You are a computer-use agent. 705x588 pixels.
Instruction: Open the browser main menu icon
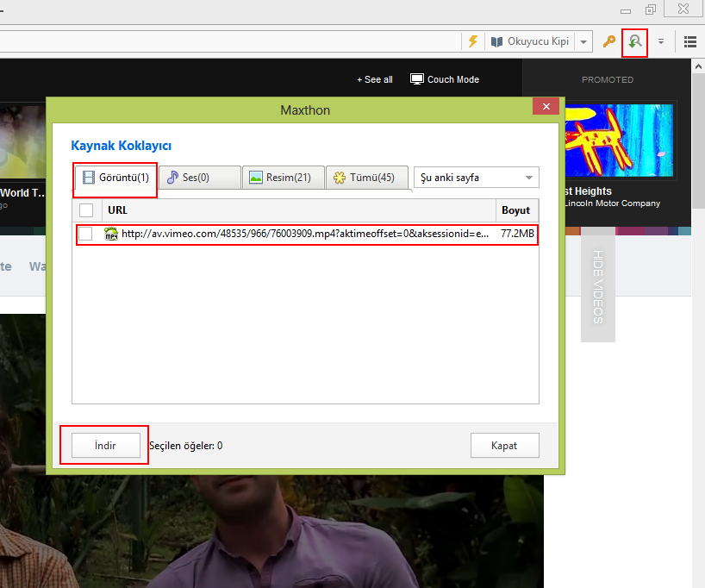point(690,42)
